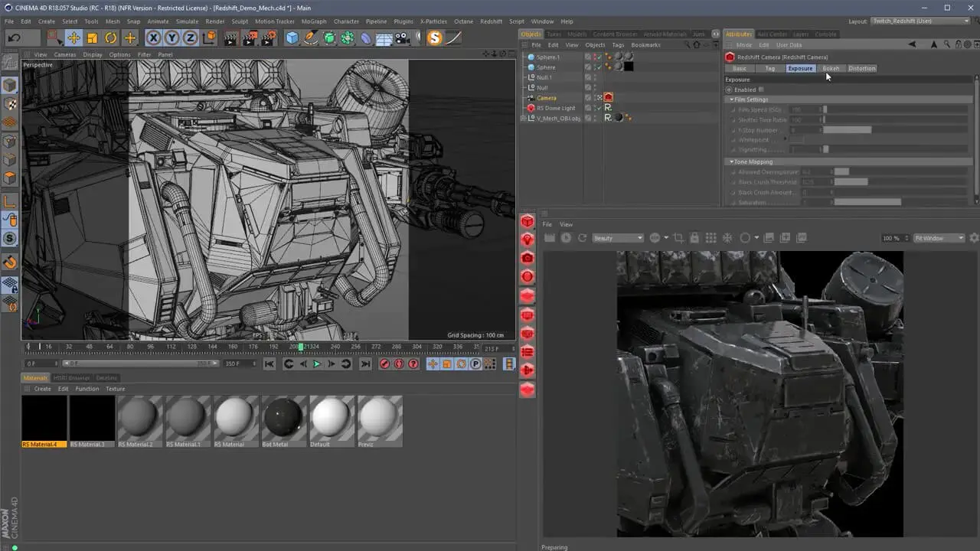The image size is (980, 551).
Task: Open the Content Browser tab
Action: 615,34
